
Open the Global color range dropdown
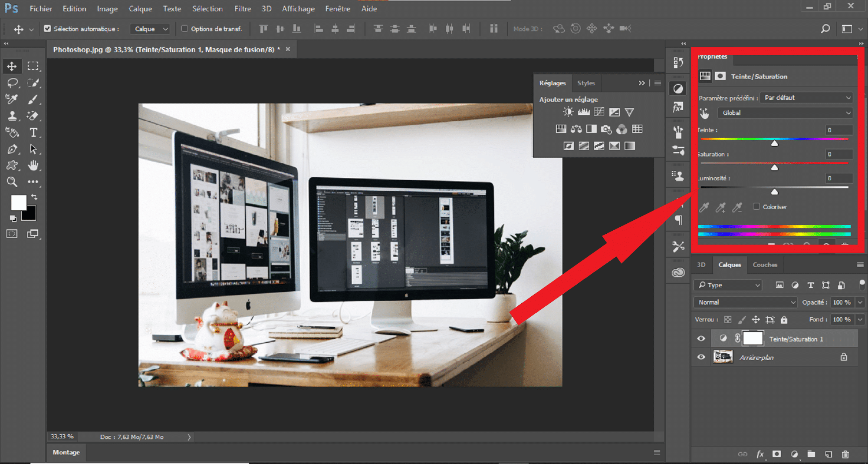click(x=785, y=113)
